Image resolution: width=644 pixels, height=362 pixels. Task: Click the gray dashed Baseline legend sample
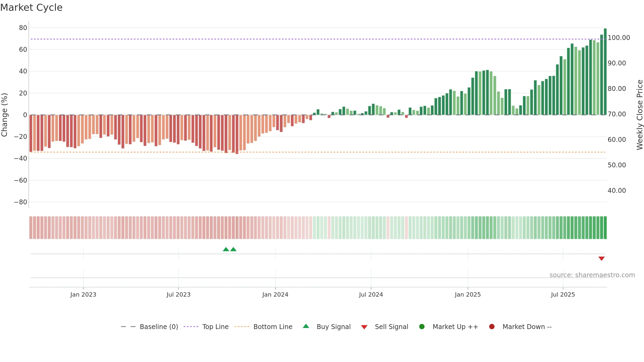128,327
